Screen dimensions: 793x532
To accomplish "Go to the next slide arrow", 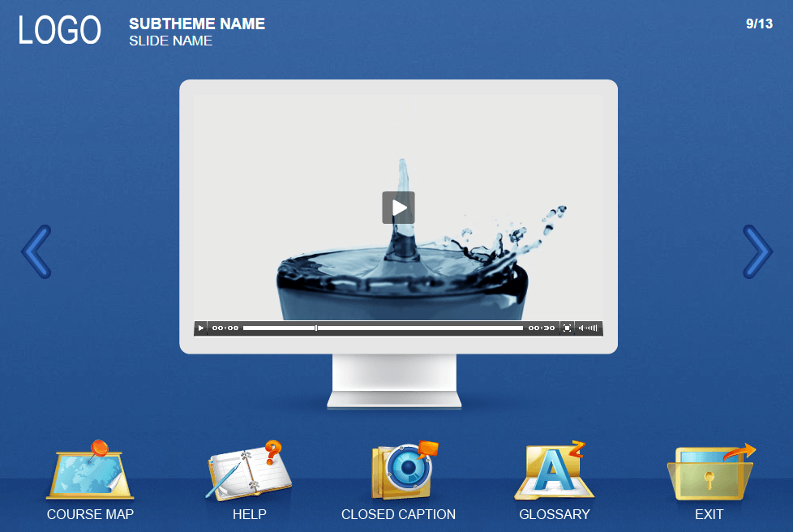I will (x=757, y=251).
